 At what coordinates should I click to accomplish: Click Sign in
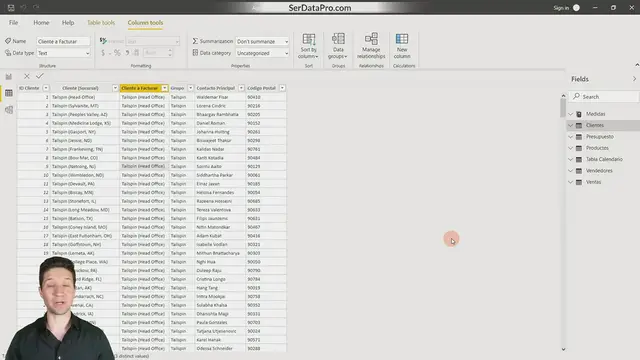pyautogui.click(x=561, y=8)
